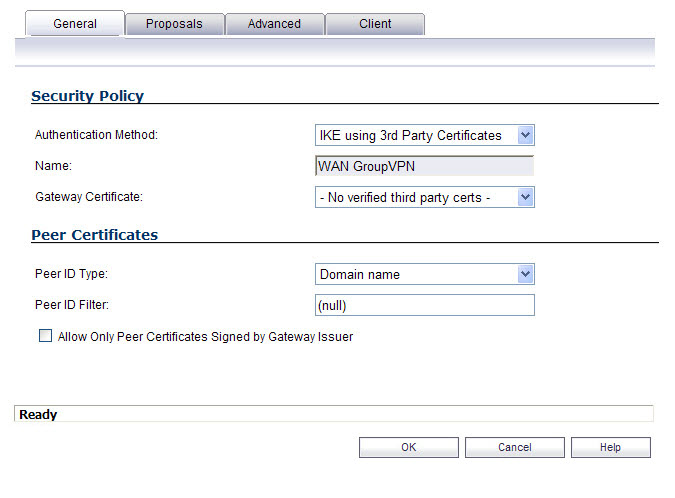This screenshot has width=675, height=498.
Task: Click the WAN GroupVPN name field
Action: click(424, 166)
